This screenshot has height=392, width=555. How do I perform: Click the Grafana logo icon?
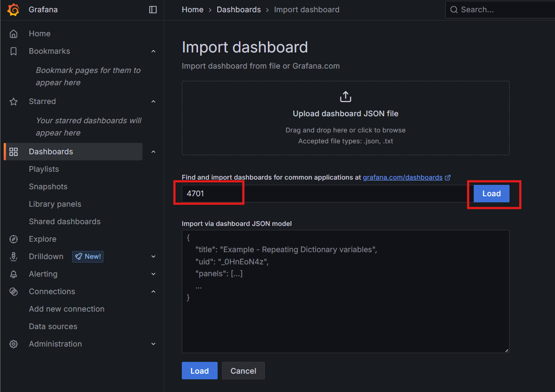(x=14, y=10)
